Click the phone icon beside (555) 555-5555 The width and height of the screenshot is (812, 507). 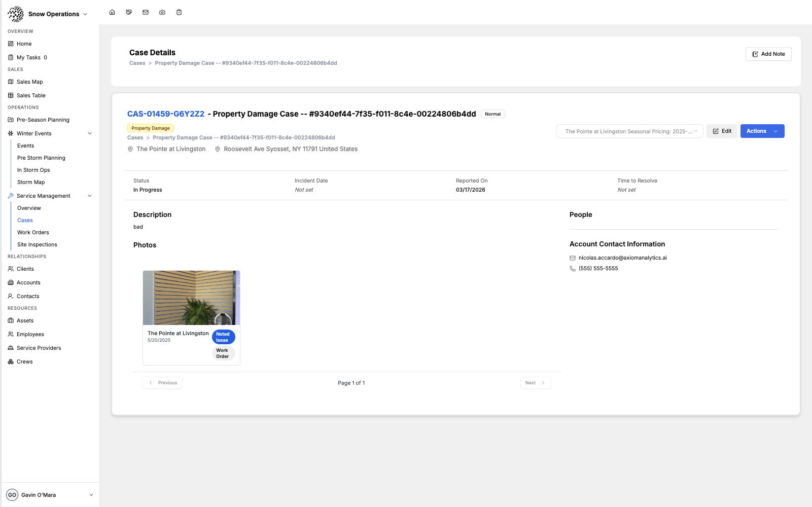pos(573,269)
